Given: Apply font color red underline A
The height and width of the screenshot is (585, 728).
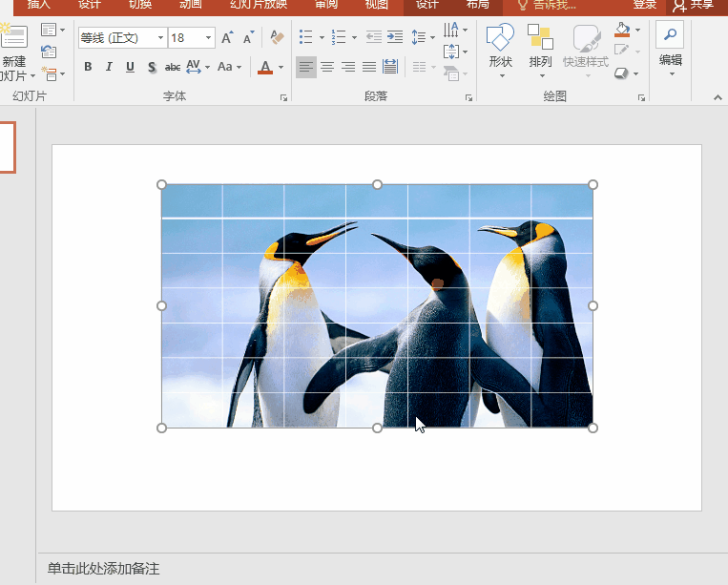Looking at the screenshot, I should coord(265,67).
